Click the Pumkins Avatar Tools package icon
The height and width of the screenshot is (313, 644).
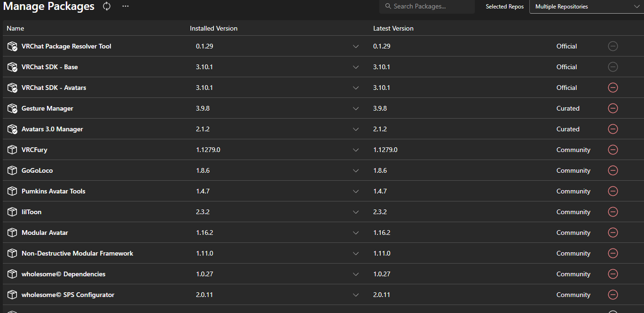pos(12,191)
